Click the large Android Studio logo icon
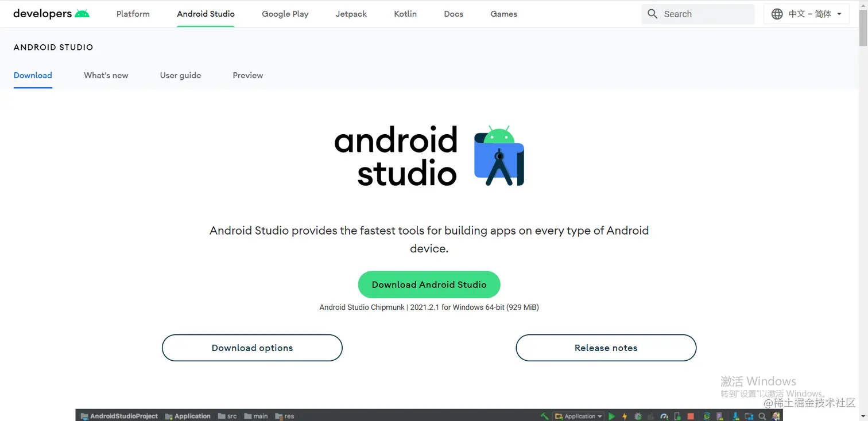The width and height of the screenshot is (868, 421). pos(499,156)
